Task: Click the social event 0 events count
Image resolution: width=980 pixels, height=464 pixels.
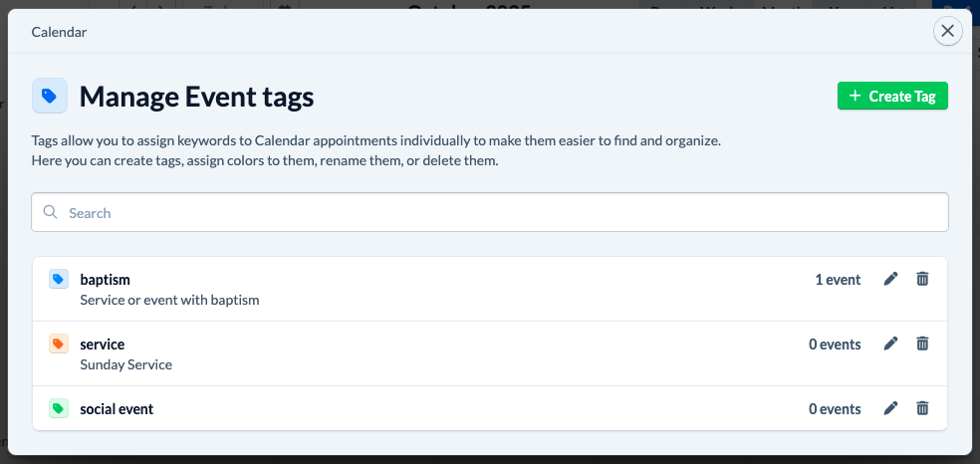Action: pos(835,408)
